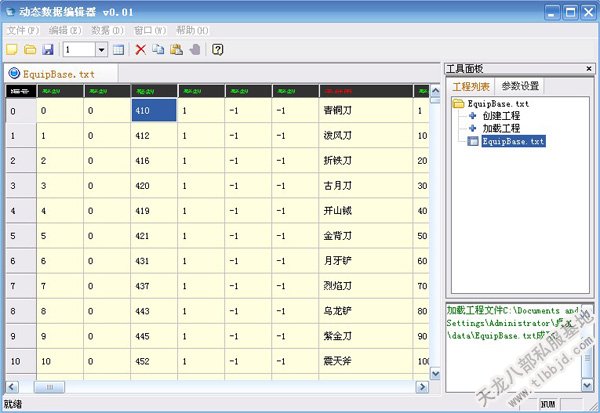Screen dimensions: 600x413
Task: Open the 数据(D) menu
Action: (107, 31)
